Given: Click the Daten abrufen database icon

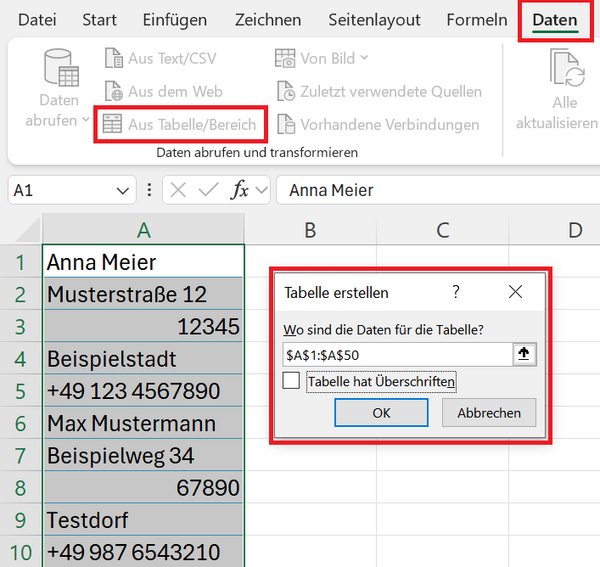Looking at the screenshot, I should point(61,68).
